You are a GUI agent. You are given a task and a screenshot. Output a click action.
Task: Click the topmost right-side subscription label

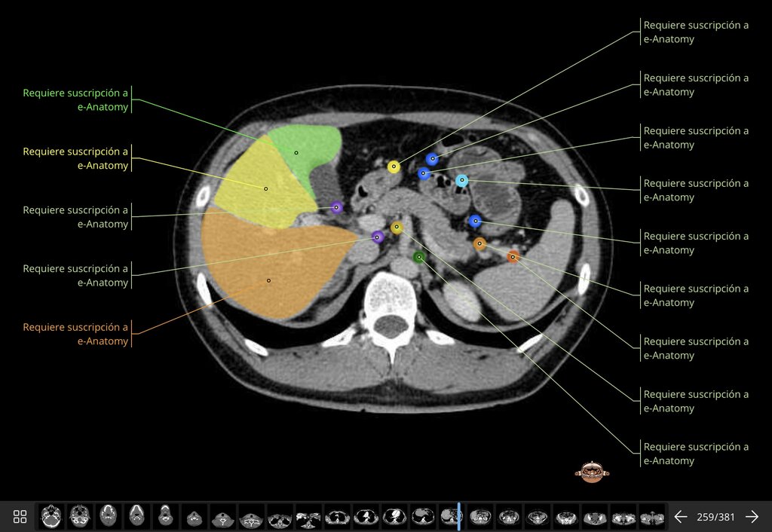(696, 32)
